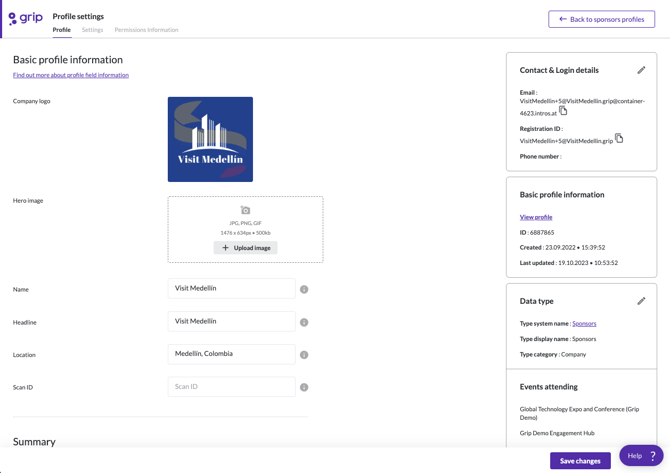This screenshot has width=670, height=473.
Task: Click the Scan ID input field
Action: click(x=231, y=387)
